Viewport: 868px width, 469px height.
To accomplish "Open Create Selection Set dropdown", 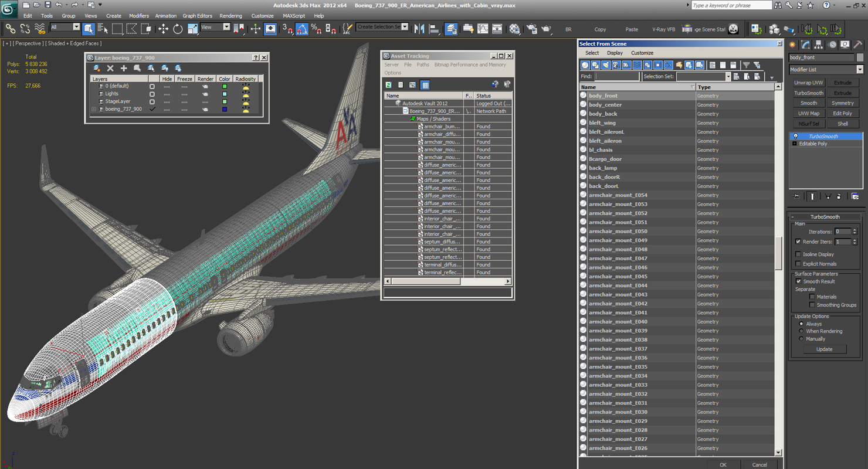I will [x=382, y=27].
